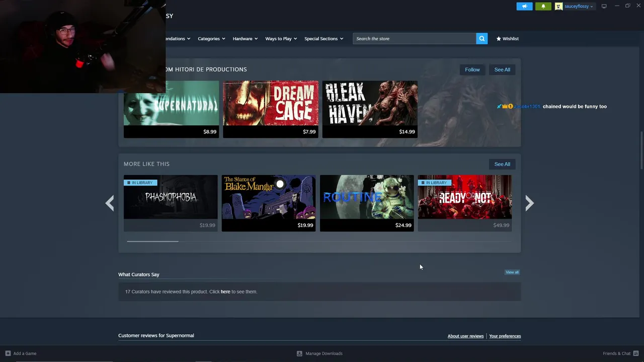
Task: Click the $24.99 Routine price
Action: tap(403, 225)
